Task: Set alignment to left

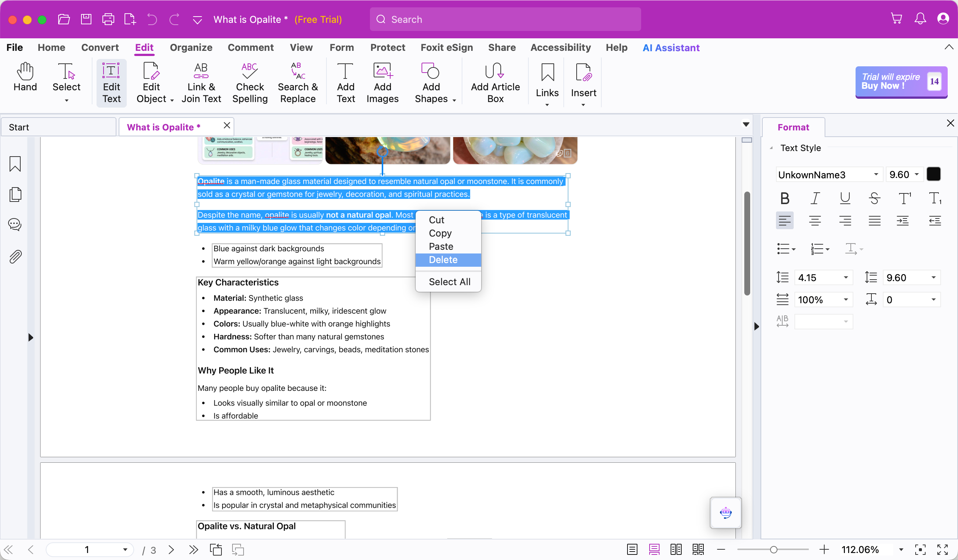Action: pyautogui.click(x=785, y=221)
